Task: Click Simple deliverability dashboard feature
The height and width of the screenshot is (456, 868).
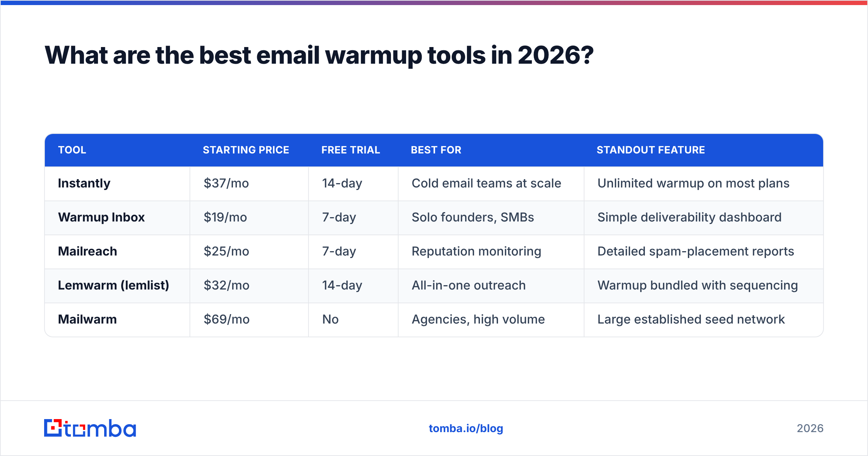Action: tap(689, 218)
